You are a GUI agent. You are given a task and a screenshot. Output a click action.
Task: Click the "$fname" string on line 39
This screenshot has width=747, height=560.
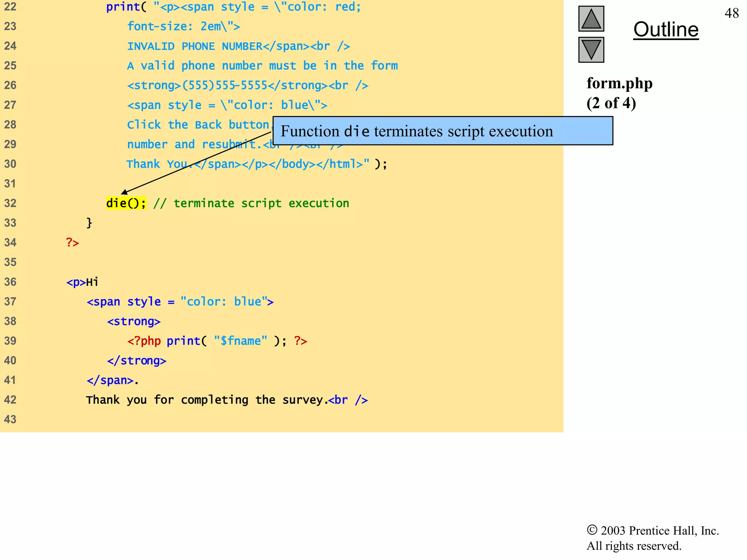[x=240, y=341]
